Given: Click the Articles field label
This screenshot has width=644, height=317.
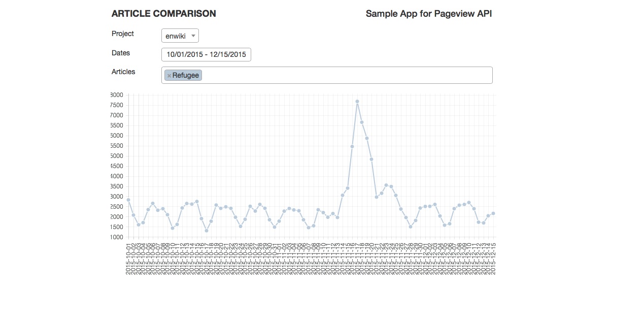Looking at the screenshot, I should click(123, 72).
